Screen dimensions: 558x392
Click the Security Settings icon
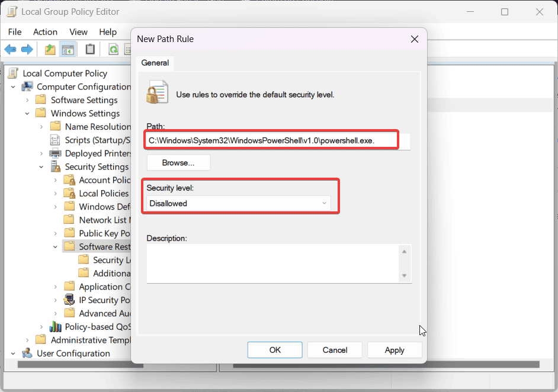[55, 166]
